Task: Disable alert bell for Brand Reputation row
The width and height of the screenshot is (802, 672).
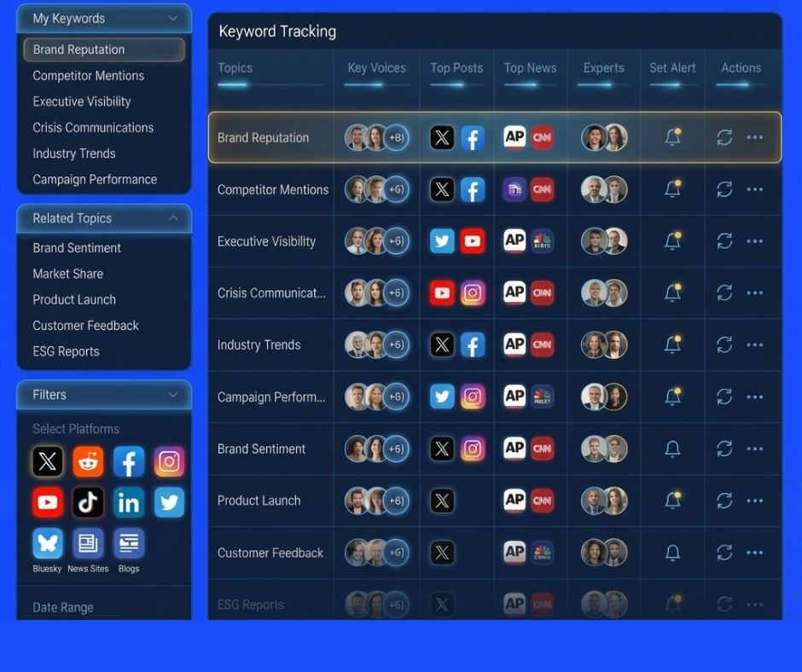Action: pyautogui.click(x=672, y=137)
